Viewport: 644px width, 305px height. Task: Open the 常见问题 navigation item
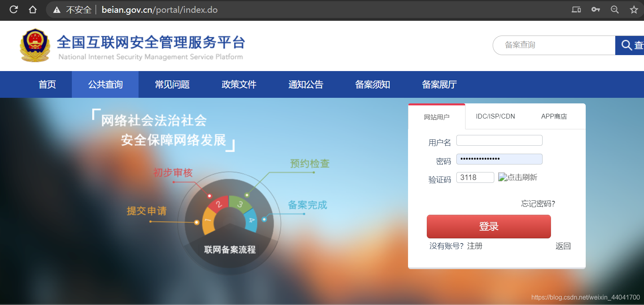(x=172, y=85)
